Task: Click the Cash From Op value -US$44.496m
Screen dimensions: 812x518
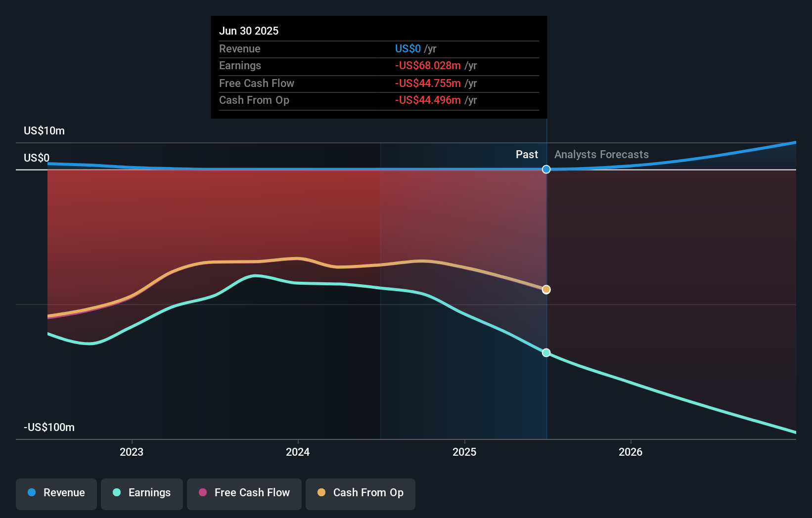Action: (x=428, y=100)
